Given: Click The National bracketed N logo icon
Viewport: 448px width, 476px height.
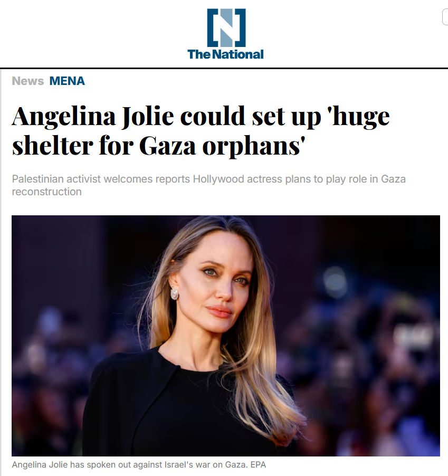Looking at the screenshot, I should 226,27.
